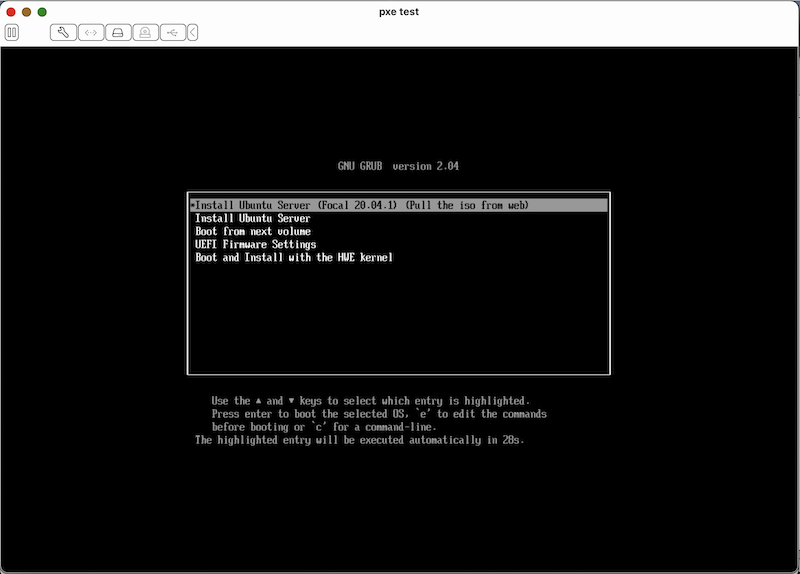Click the "Use the ▲ and ▼ keys" hint
Viewport: 800px width, 574px height.
pyautogui.click(x=370, y=401)
